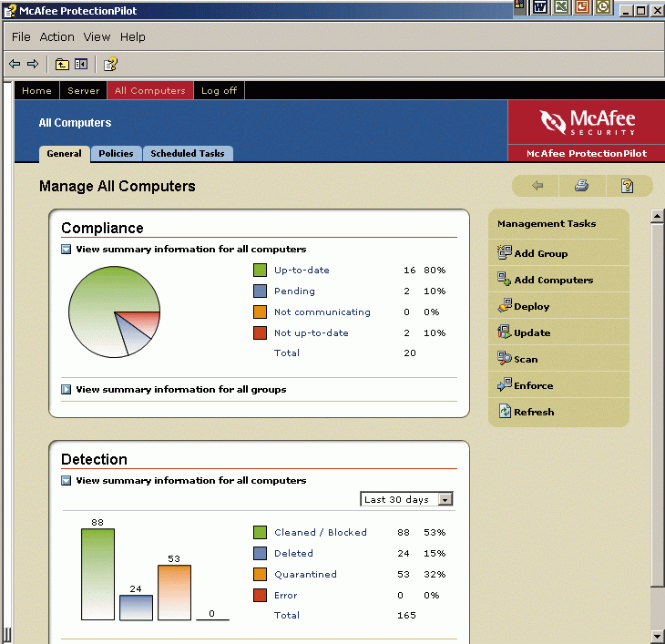The image size is (665, 644).
Task: Click the vertical scrollbar down arrow
Action: 657,636
